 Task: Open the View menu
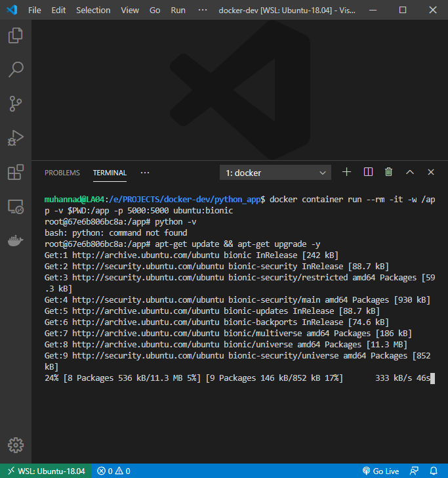click(x=130, y=10)
